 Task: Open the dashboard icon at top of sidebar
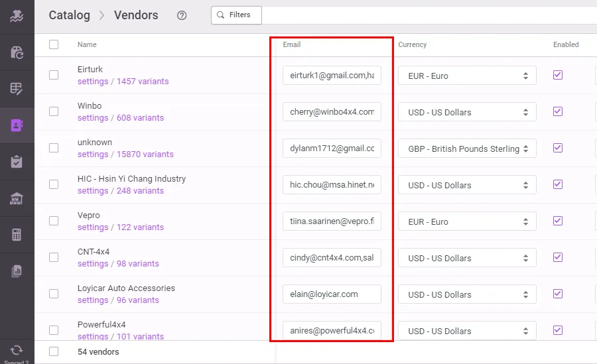tap(17, 16)
